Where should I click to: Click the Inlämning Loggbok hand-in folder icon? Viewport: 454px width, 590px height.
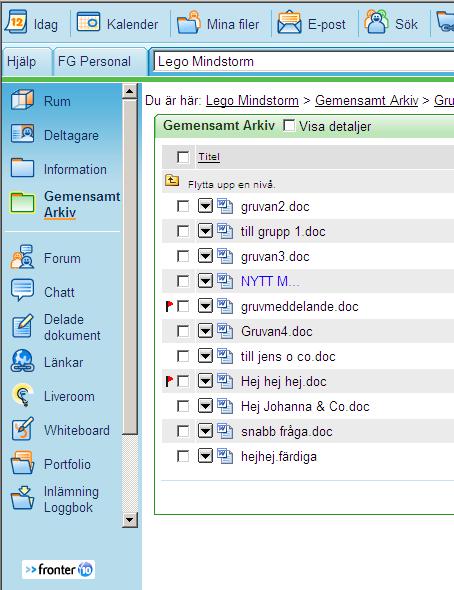point(22,498)
